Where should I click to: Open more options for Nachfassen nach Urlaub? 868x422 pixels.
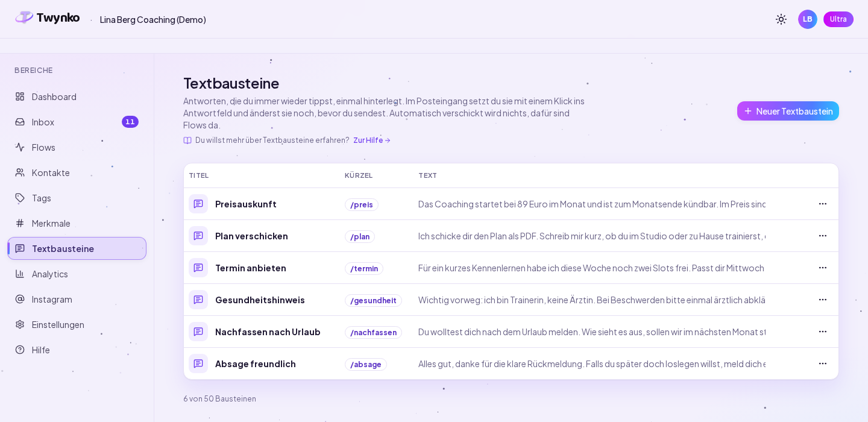point(823,332)
